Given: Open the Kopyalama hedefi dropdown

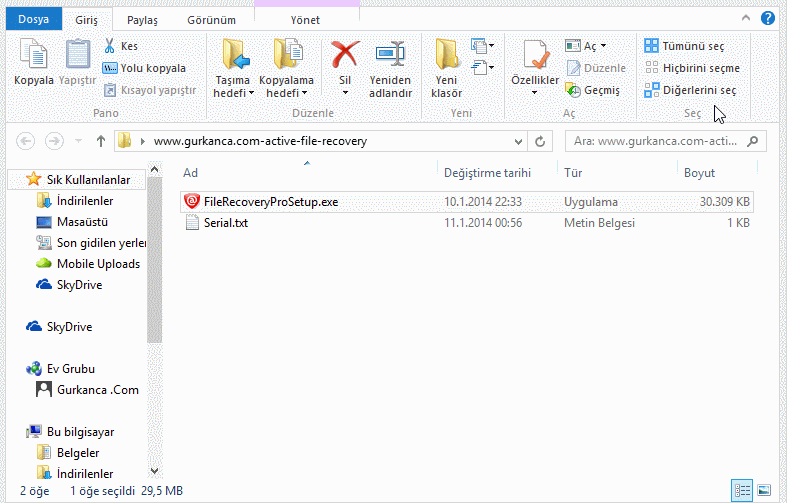Looking at the screenshot, I should (x=286, y=87).
